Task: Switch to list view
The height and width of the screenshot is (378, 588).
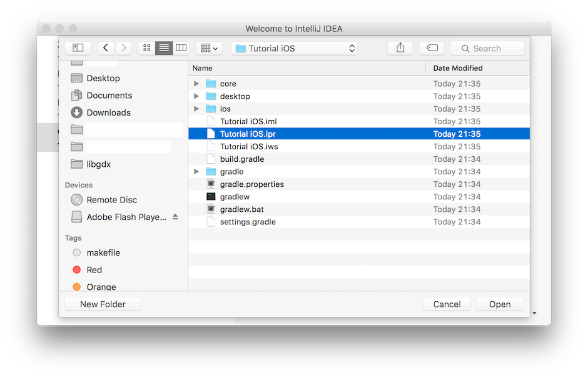Action: 164,48
